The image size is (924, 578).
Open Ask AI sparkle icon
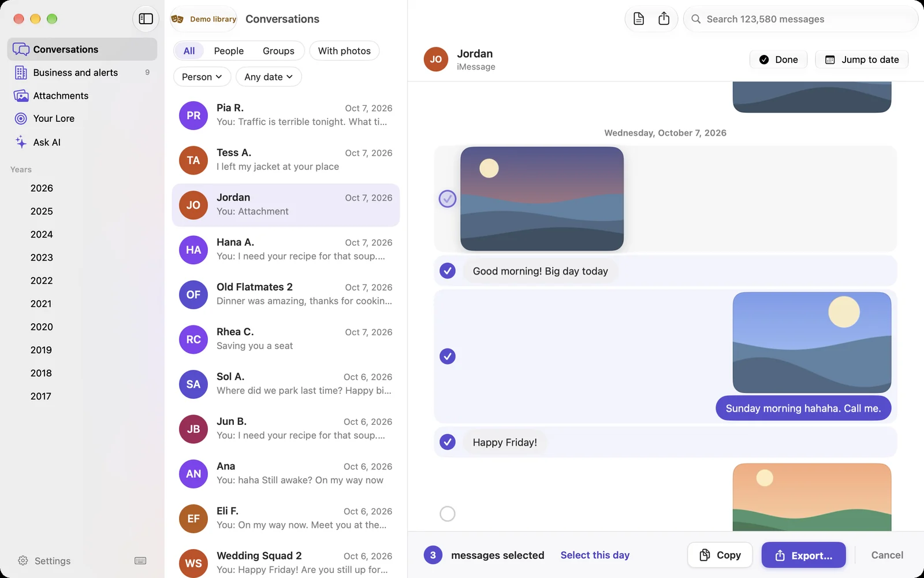[x=21, y=142]
